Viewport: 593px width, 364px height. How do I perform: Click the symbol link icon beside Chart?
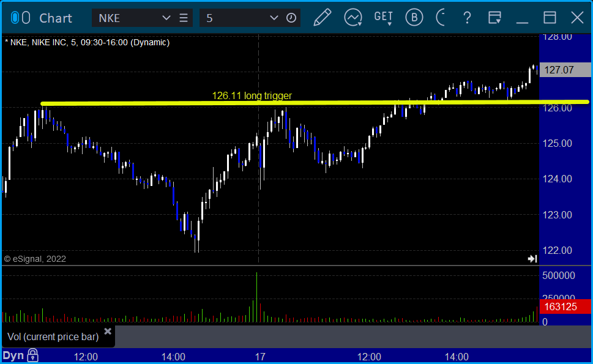pos(20,18)
